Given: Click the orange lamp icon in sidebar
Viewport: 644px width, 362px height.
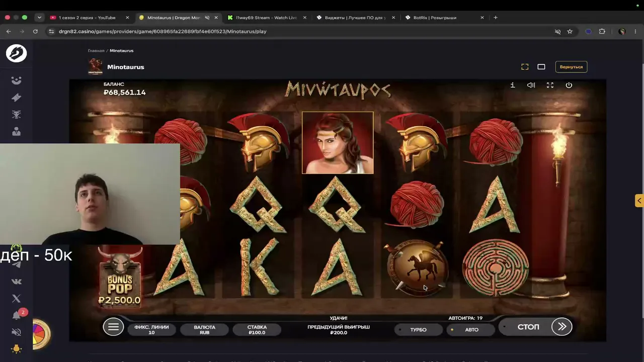Looking at the screenshot, I should click(x=17, y=349).
